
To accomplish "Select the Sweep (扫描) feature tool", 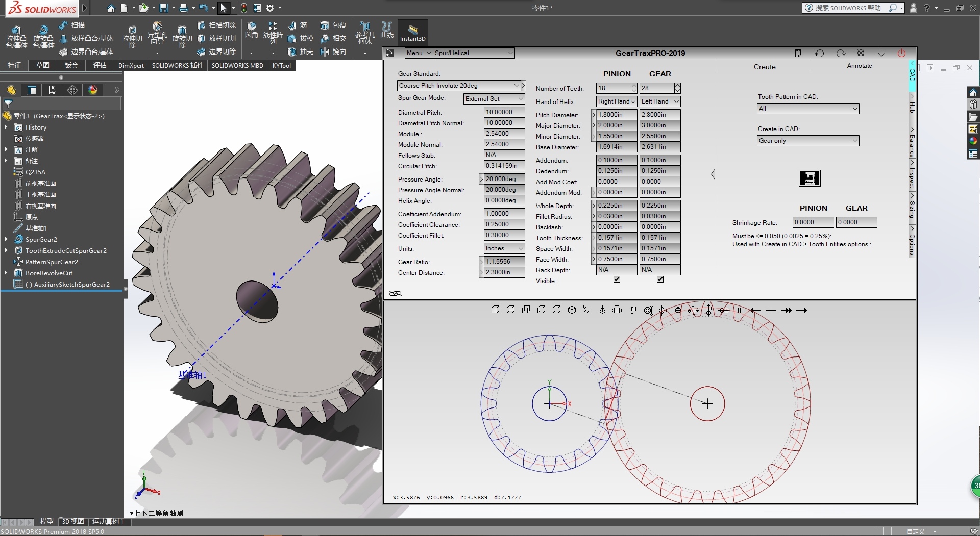I will pyautogui.click(x=72, y=25).
